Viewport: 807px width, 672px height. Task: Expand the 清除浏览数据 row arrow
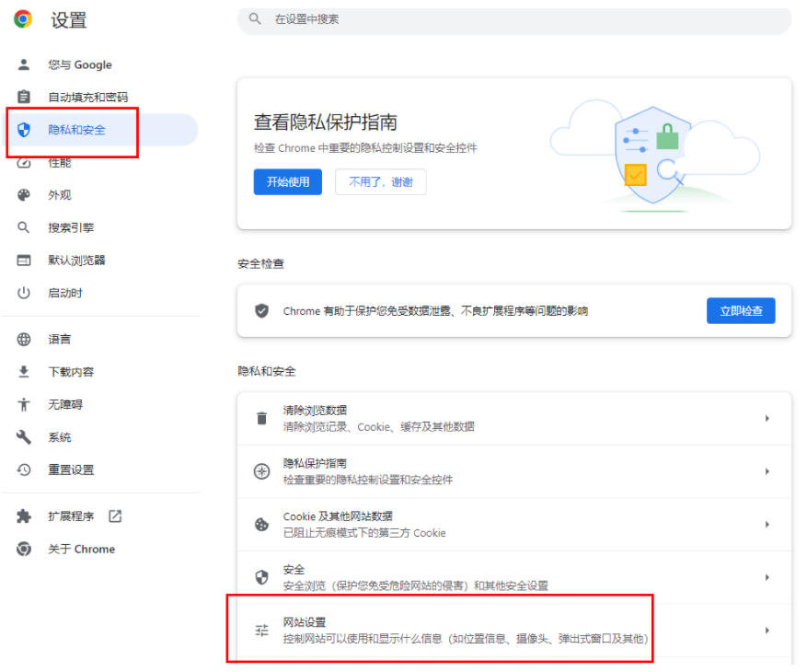767,419
